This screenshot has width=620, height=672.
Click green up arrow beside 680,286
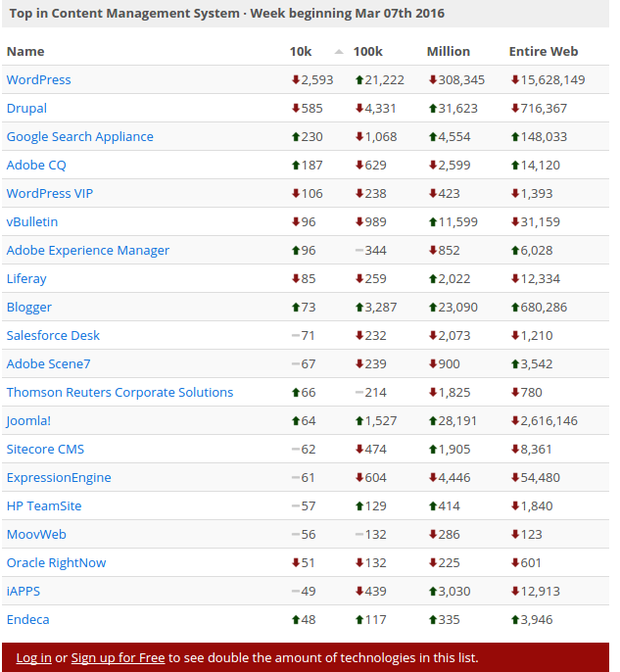coord(515,307)
